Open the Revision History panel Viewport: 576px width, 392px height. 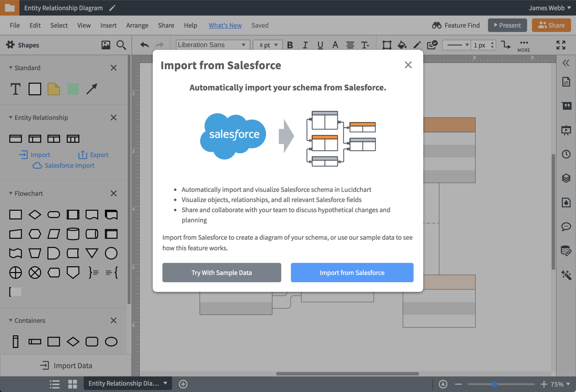pos(566,154)
